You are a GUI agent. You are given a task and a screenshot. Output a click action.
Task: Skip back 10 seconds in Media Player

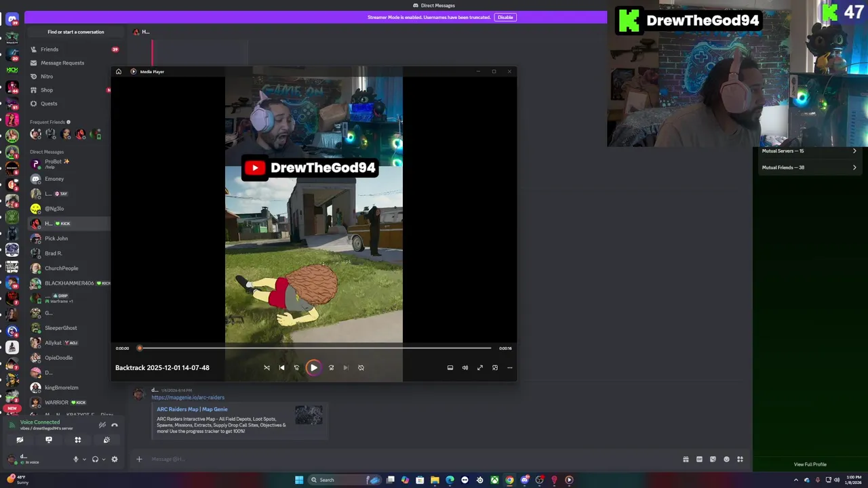[x=296, y=367]
